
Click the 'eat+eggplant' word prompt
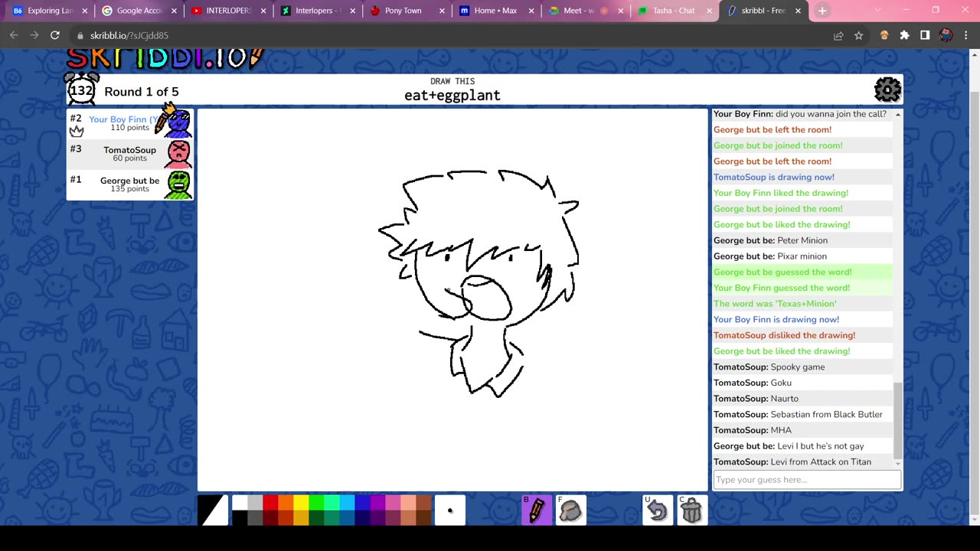(x=452, y=96)
